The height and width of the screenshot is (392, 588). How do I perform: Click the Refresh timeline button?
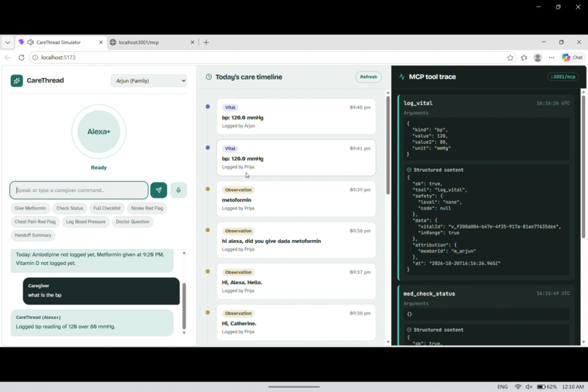(368, 77)
